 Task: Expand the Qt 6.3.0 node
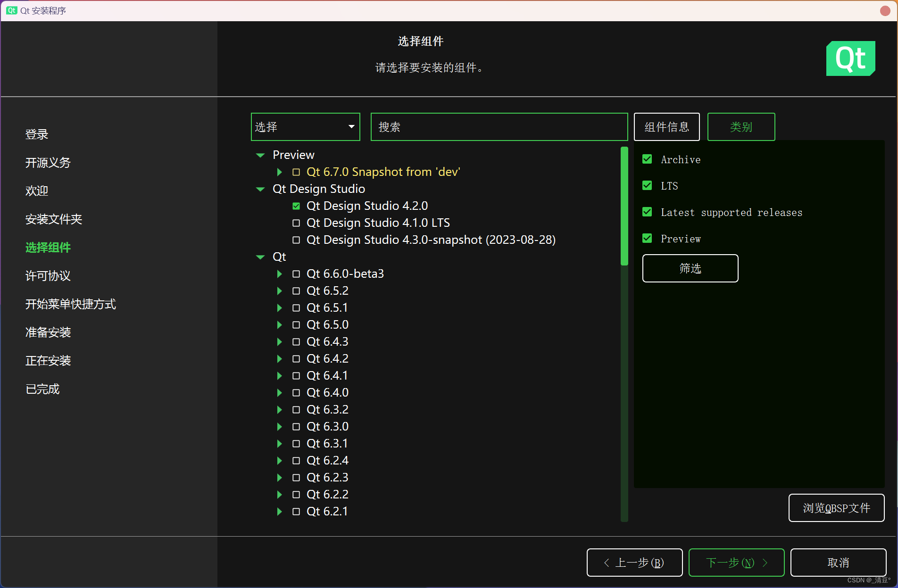[x=279, y=427]
